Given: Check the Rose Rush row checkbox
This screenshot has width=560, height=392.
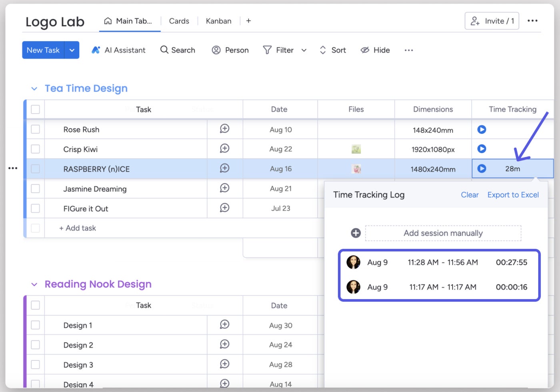Looking at the screenshot, I should tap(35, 129).
